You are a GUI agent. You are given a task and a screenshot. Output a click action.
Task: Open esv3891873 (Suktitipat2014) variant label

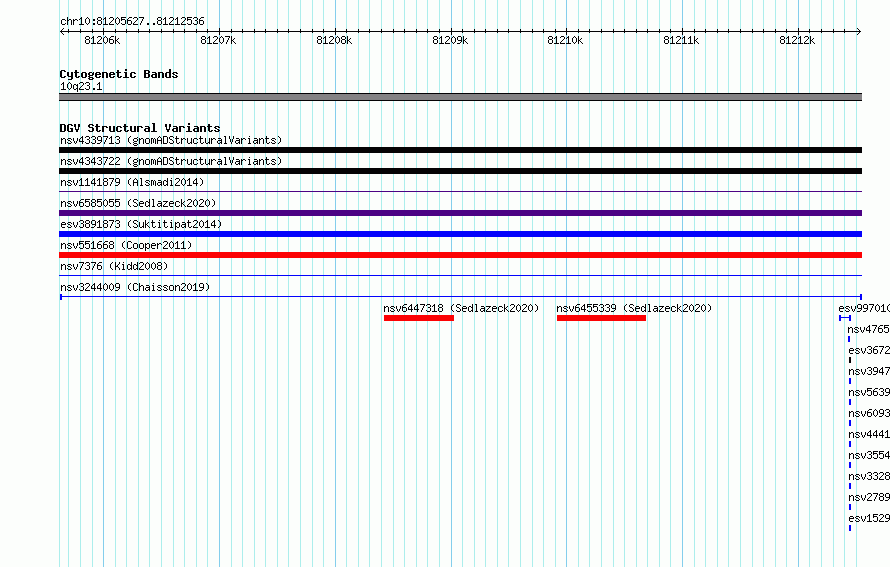coord(141,224)
